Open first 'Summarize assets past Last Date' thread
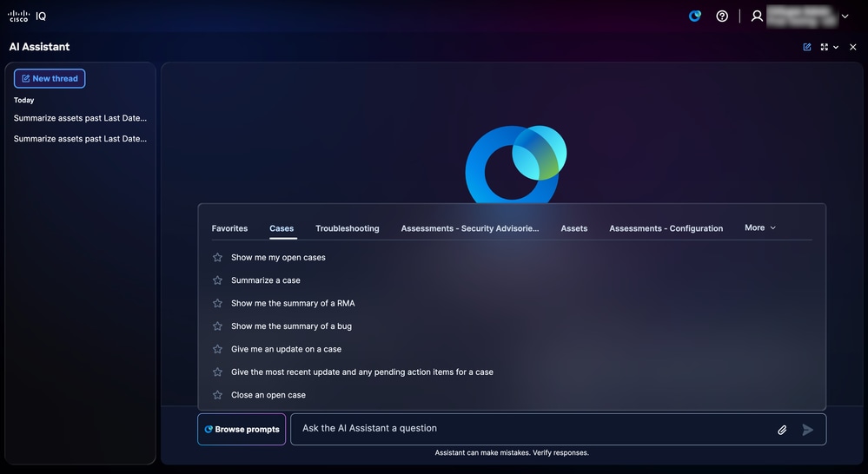The width and height of the screenshot is (868, 474). pos(80,118)
